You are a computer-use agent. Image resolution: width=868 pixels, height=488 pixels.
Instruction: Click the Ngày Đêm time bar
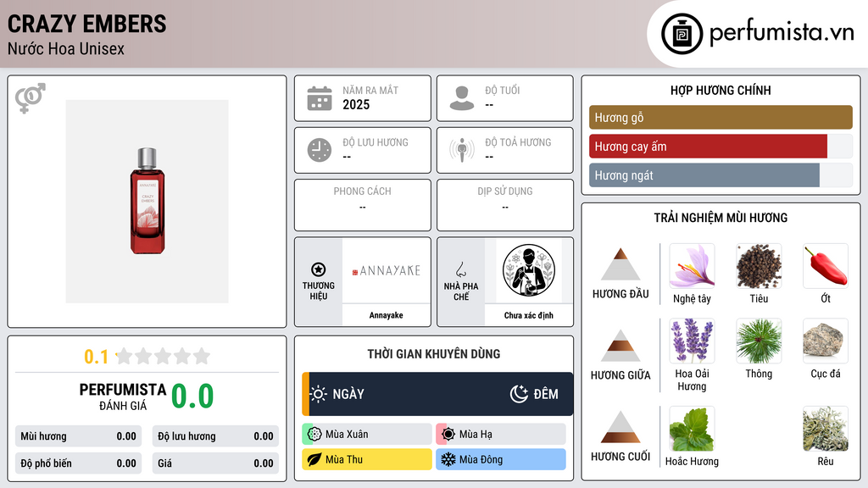tap(437, 394)
